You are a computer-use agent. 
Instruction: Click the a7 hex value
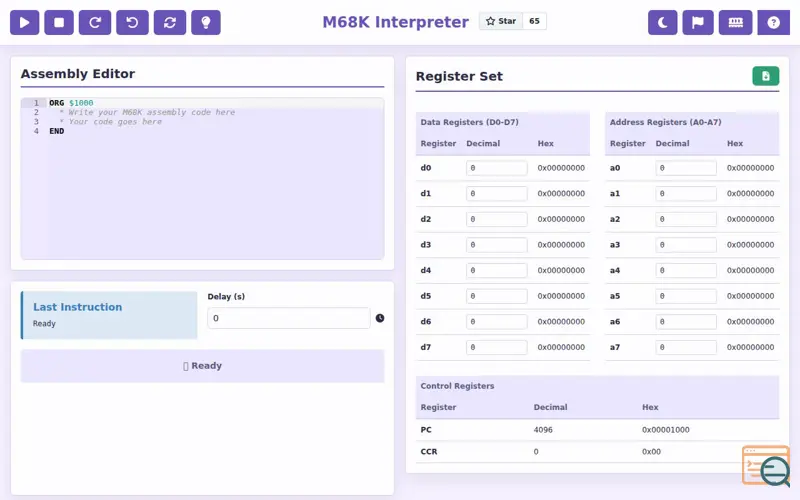tap(750, 347)
